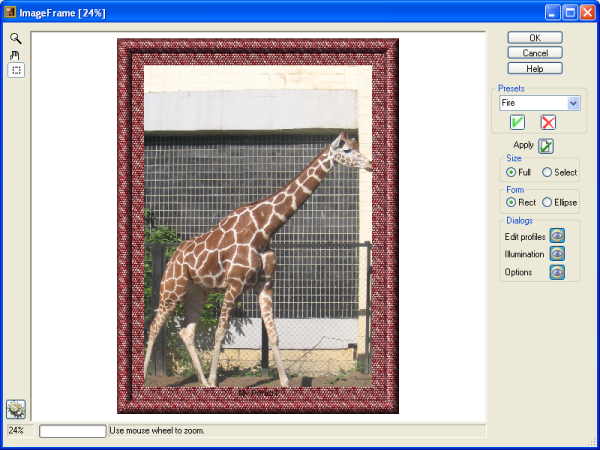Open the Edit profiles dialog
Viewport: 600px width, 450px height.
point(558,236)
